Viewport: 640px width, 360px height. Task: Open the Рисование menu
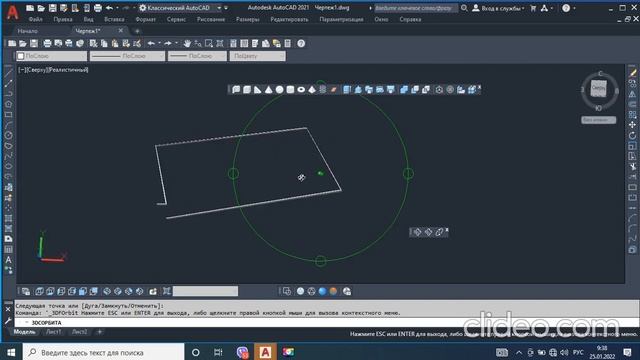(x=211, y=19)
